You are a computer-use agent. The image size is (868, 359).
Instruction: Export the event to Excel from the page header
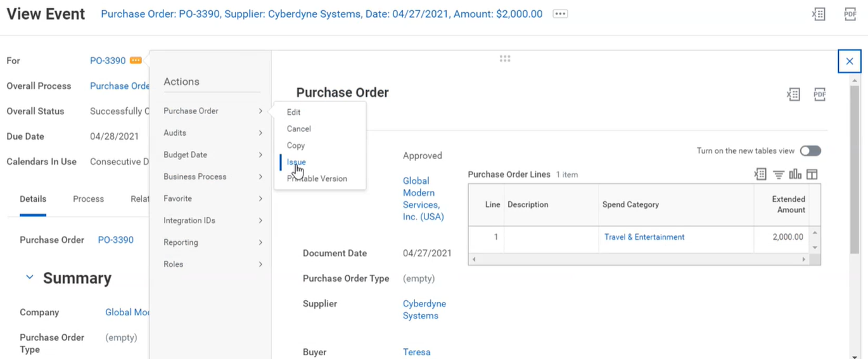(819, 14)
